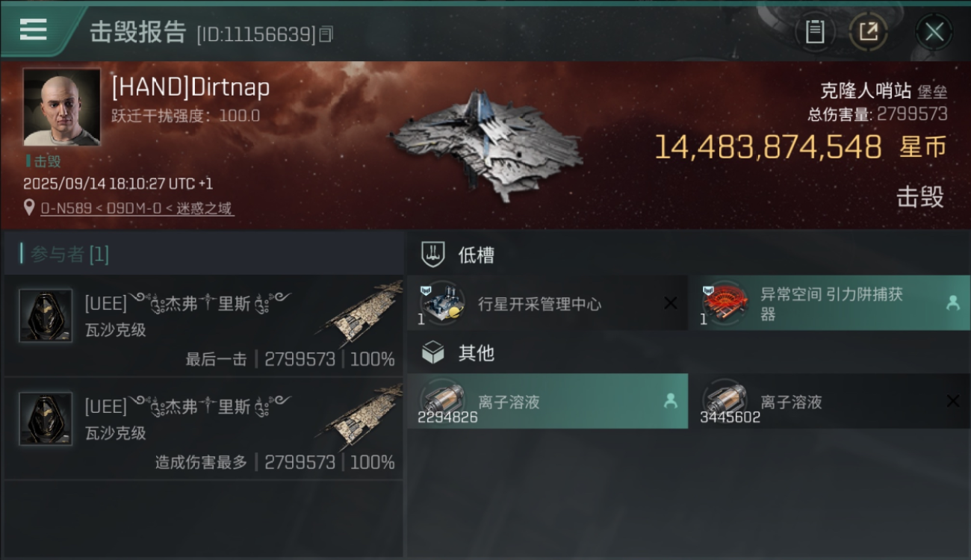Close the kill report window

(x=934, y=32)
